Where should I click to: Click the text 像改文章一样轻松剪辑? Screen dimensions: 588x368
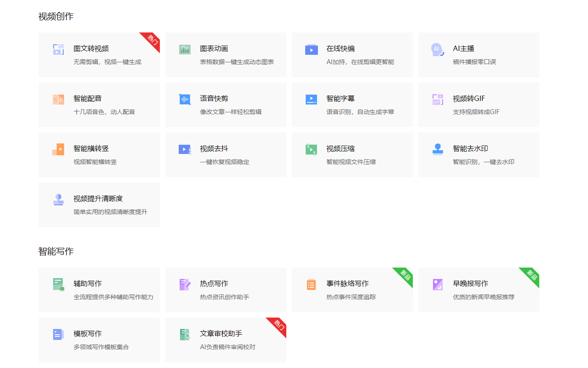[x=231, y=112]
